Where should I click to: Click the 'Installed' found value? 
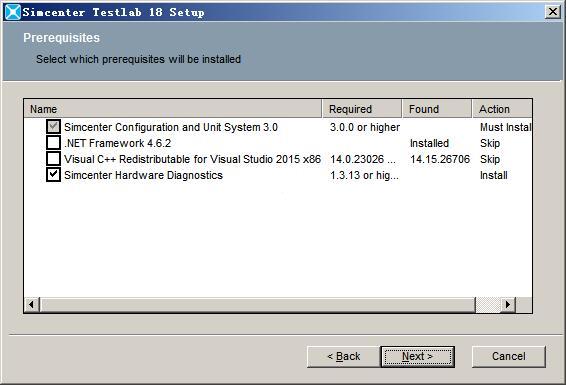(x=429, y=143)
